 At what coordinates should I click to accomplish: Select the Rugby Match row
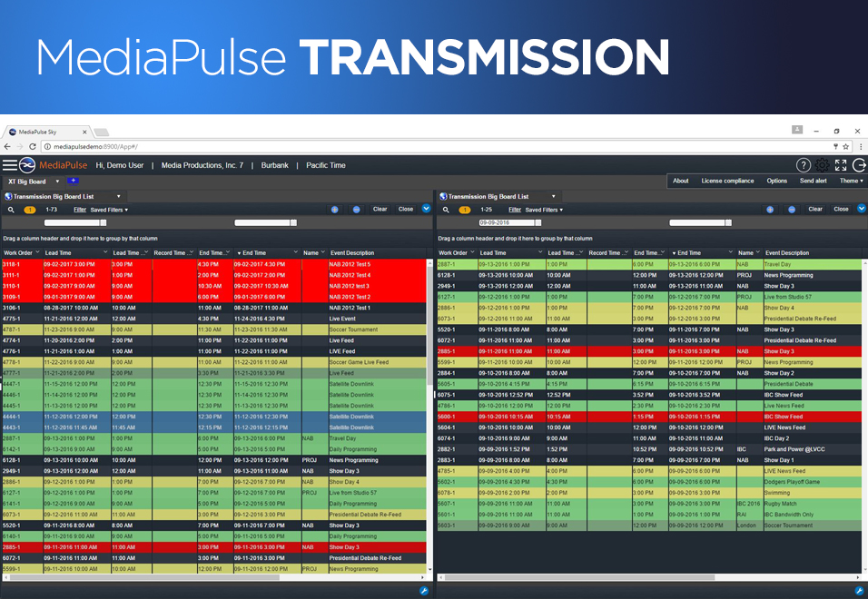click(x=649, y=504)
